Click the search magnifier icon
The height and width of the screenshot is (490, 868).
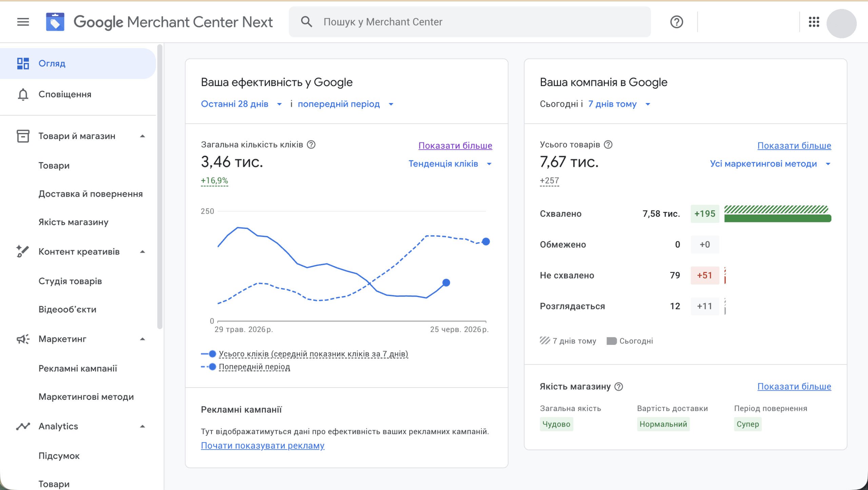307,22
